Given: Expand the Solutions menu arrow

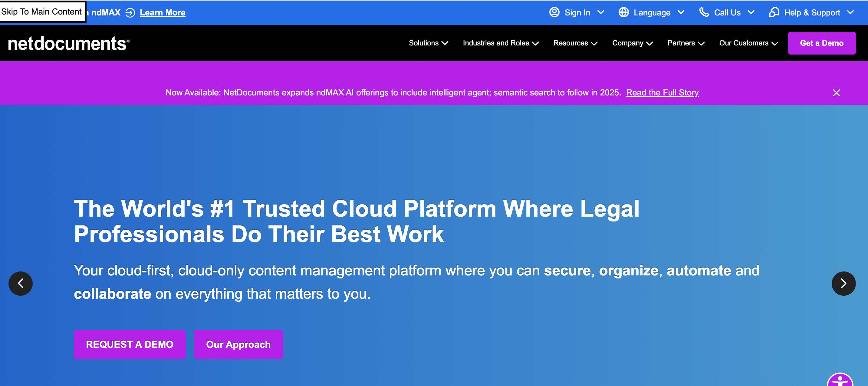Looking at the screenshot, I should pos(445,43).
